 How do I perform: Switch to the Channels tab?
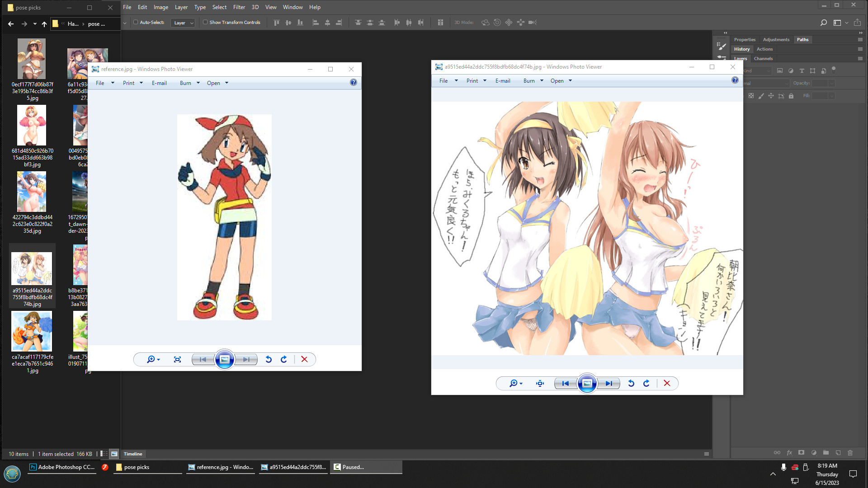(x=763, y=58)
